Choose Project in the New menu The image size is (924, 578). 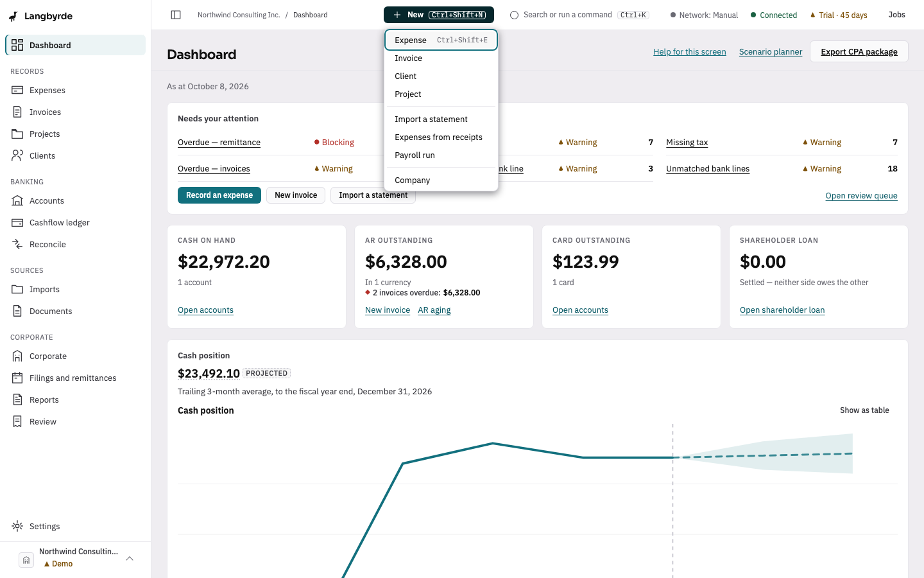tap(441, 94)
